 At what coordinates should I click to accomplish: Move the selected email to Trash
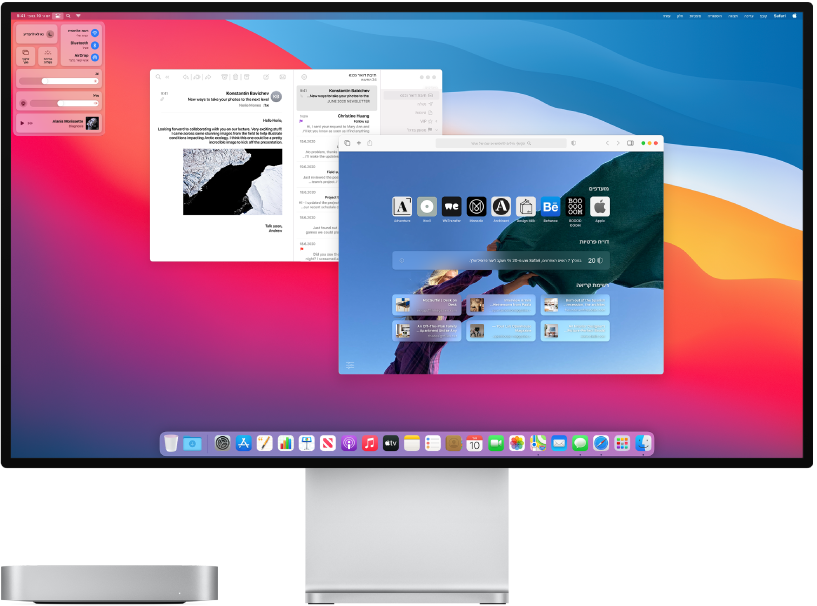236,77
